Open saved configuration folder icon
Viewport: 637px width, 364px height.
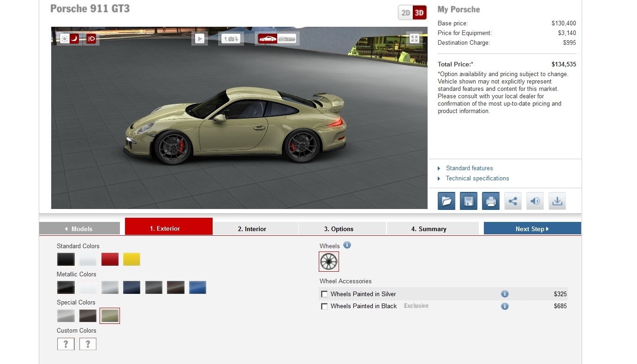click(446, 201)
